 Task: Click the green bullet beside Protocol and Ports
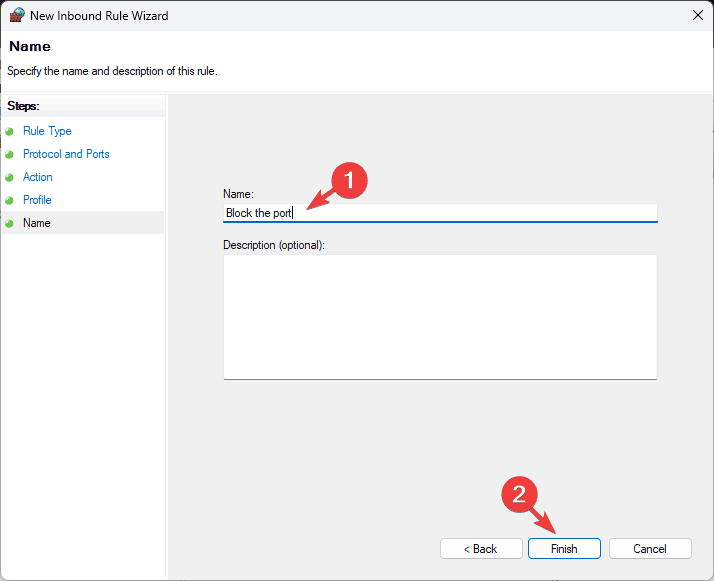[10, 154]
